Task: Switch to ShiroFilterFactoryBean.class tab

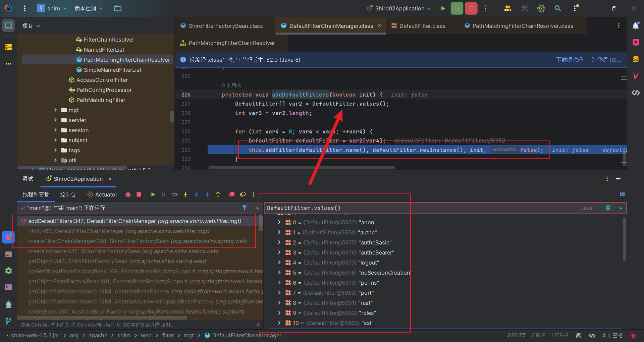Action: click(222, 26)
